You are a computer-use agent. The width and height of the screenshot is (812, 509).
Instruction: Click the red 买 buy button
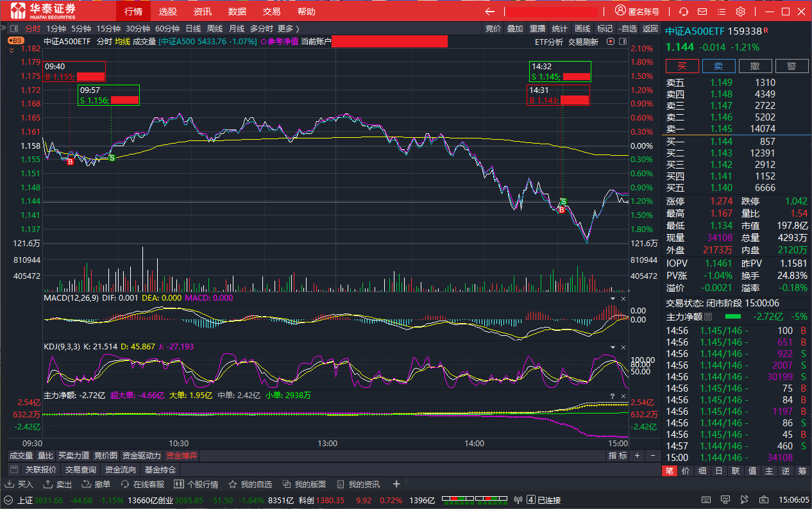click(x=682, y=66)
